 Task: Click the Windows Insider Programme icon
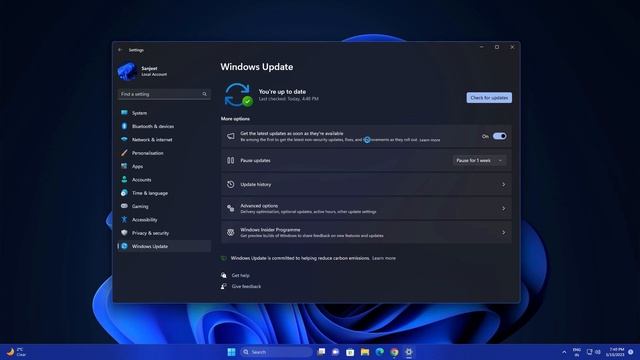231,233
